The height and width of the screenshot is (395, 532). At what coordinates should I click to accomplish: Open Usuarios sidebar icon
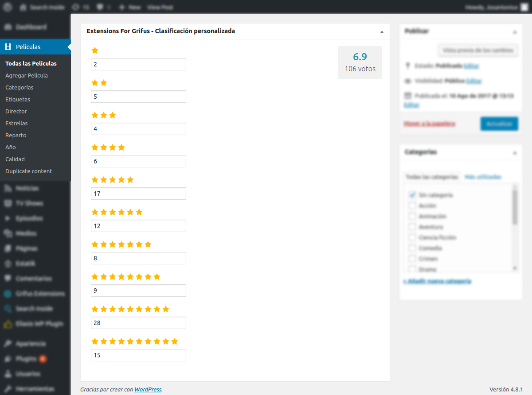pos(8,374)
